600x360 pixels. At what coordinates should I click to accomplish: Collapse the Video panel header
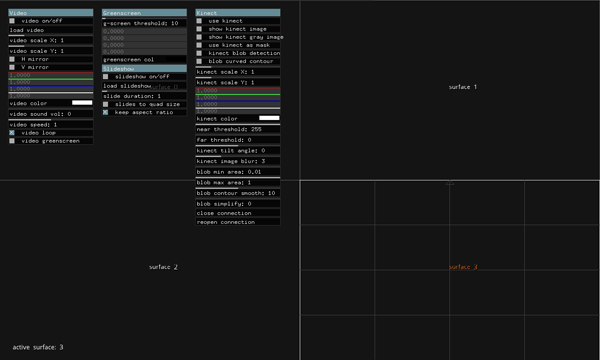pyautogui.click(x=51, y=13)
